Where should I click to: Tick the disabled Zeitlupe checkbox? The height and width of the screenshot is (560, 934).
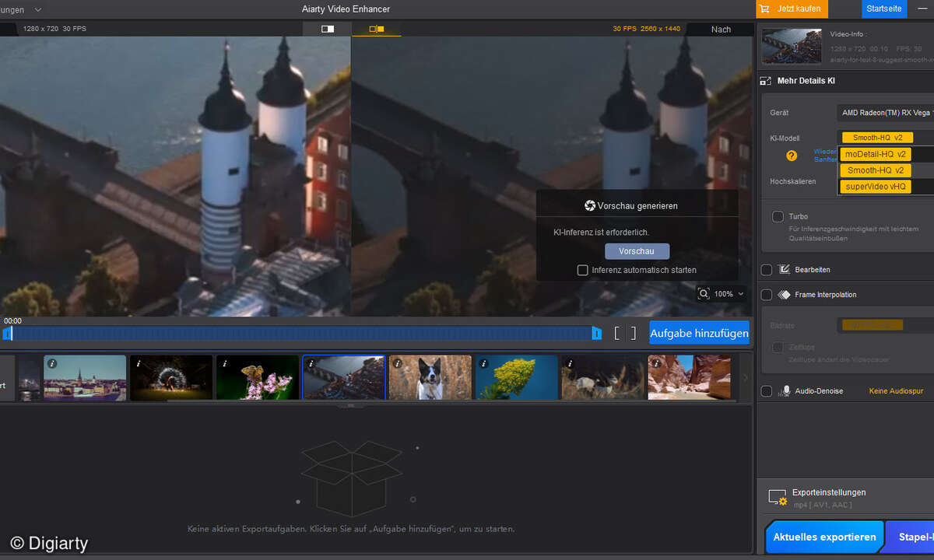click(778, 348)
